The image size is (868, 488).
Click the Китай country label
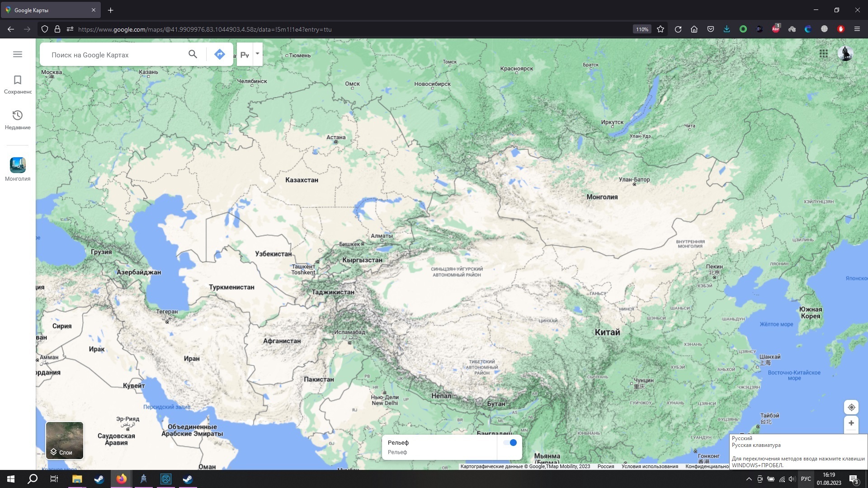[607, 332]
